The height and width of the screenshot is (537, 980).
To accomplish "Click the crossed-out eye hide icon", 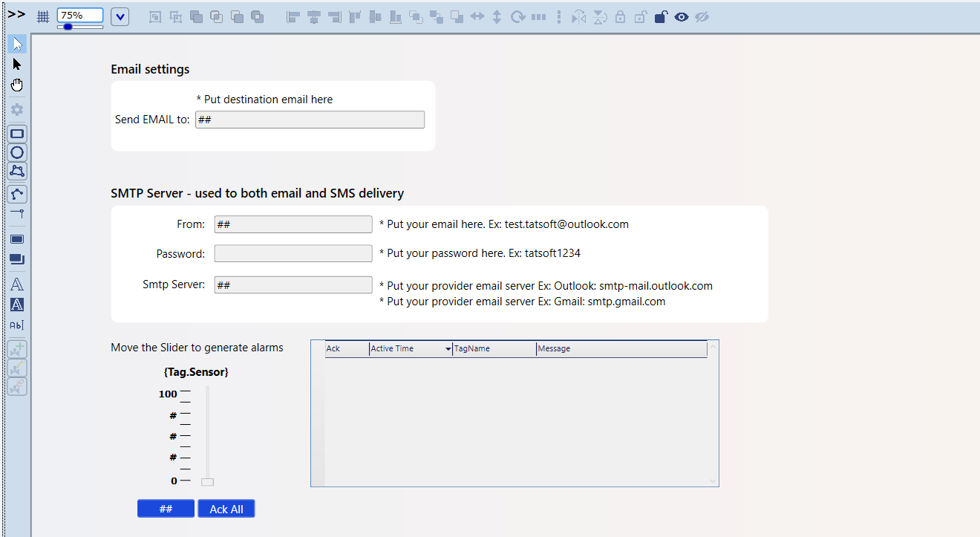I will point(702,17).
